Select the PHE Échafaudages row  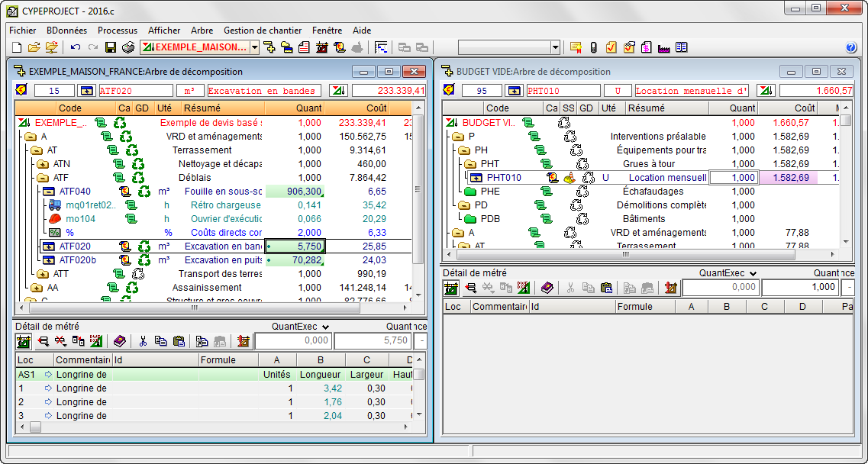pyautogui.click(x=641, y=192)
